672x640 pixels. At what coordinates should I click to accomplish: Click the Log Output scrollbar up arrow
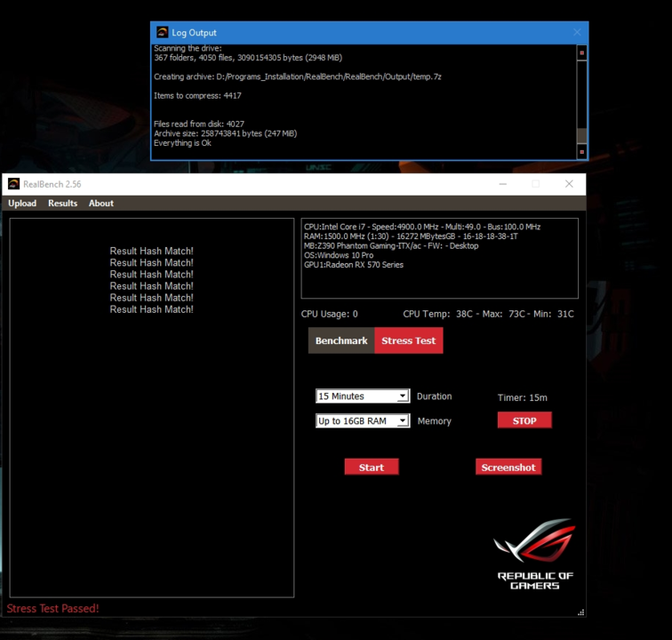tap(582, 52)
